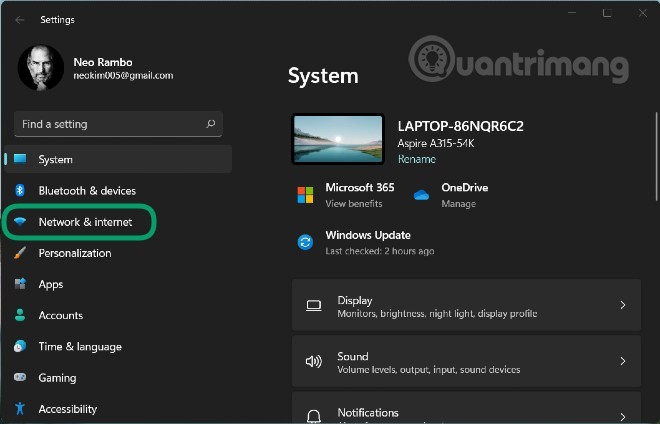Click Manage under OneDrive

coord(458,204)
